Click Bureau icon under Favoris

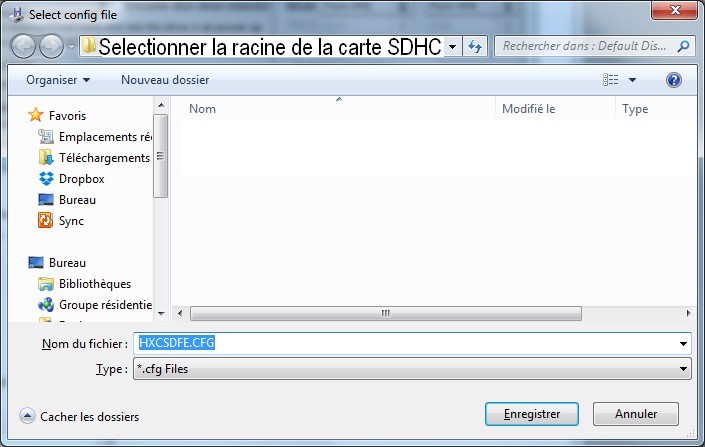tap(46, 200)
